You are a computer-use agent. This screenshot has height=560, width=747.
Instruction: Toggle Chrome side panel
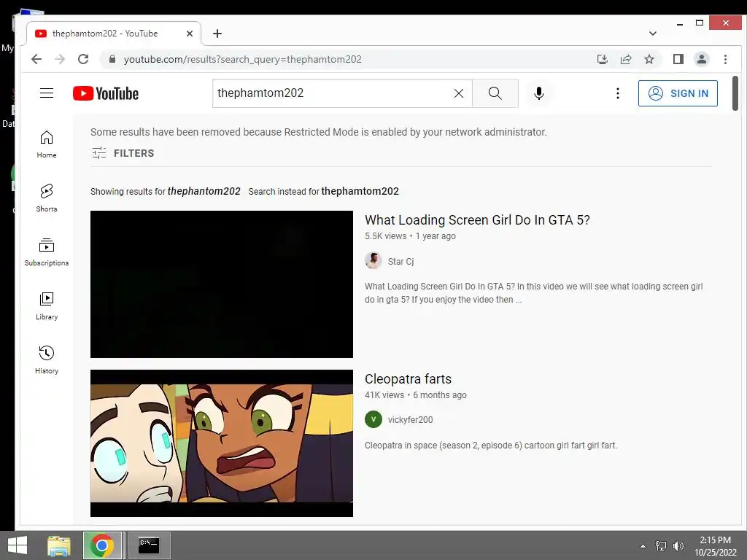[678, 59]
